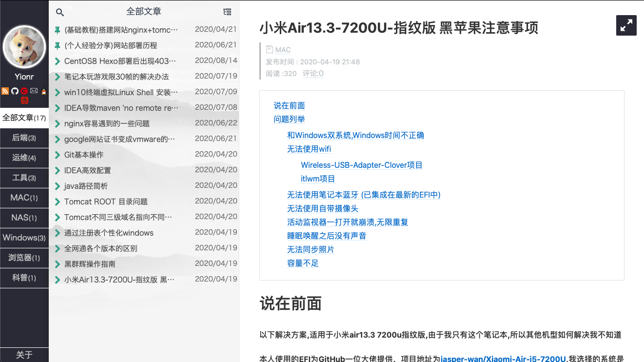The image size is (644, 362).
Task: Open the 关于 page at sidebar bottom
Action: pyautogui.click(x=24, y=355)
